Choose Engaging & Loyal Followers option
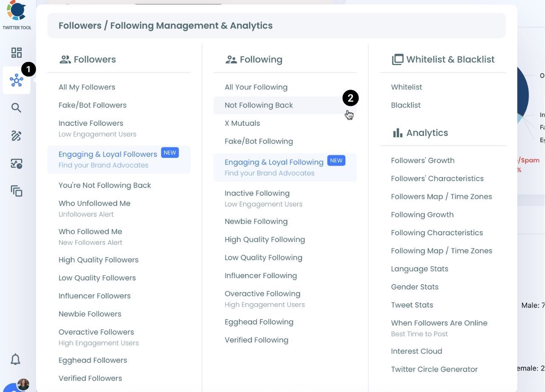The image size is (545, 392). [108, 154]
